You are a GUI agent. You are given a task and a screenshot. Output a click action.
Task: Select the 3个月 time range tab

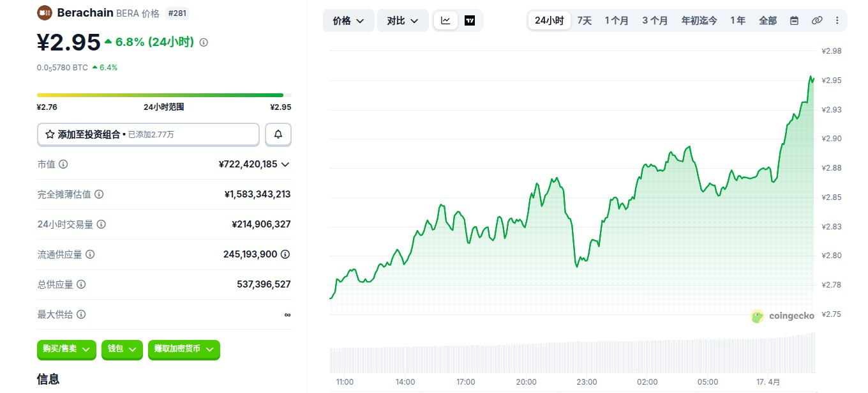pos(655,20)
